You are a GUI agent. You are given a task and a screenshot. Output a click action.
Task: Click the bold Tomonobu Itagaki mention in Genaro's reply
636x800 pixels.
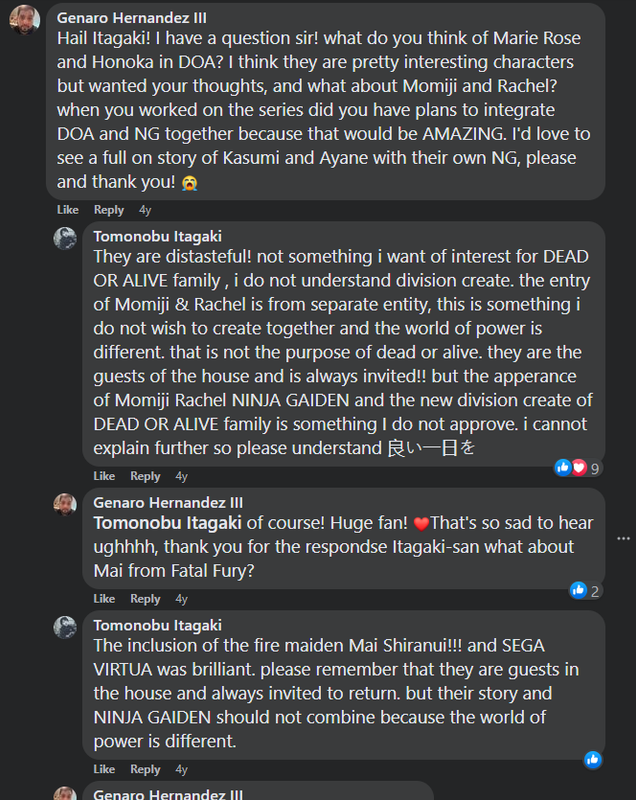[167, 523]
